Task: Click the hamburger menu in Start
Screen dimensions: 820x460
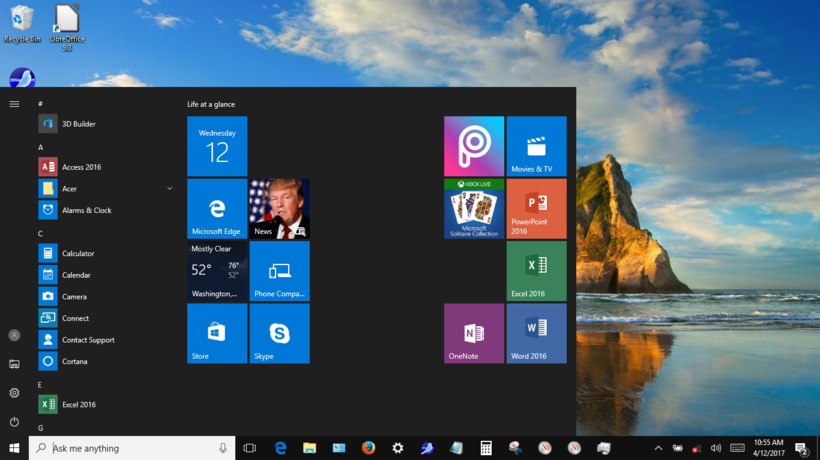Action: 14,104
